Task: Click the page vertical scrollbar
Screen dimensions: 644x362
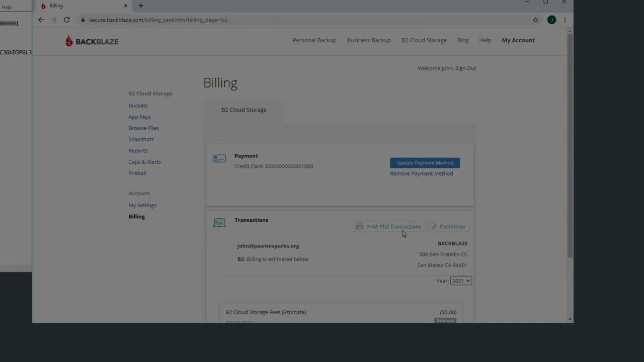Action: click(x=570, y=146)
